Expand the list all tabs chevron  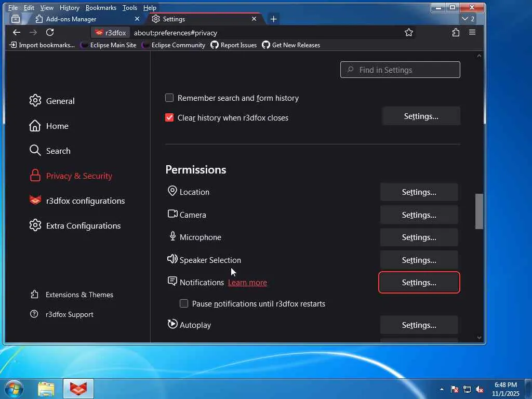[x=468, y=19]
